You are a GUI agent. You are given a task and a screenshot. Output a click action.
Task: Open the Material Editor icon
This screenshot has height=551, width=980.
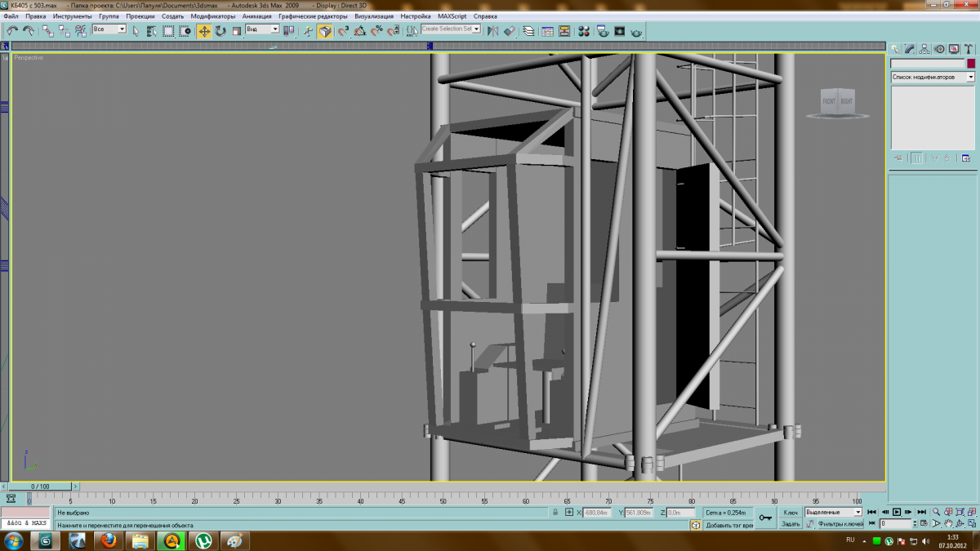pos(584,31)
